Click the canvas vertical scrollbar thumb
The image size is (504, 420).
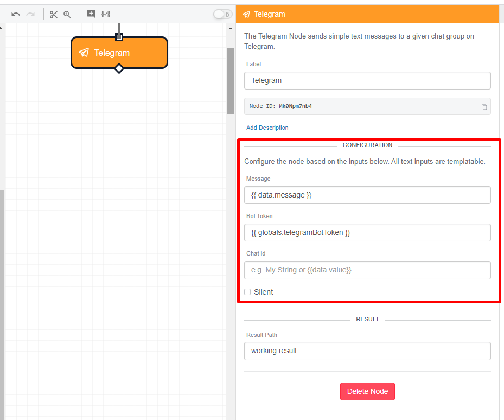pyautogui.click(x=231, y=81)
